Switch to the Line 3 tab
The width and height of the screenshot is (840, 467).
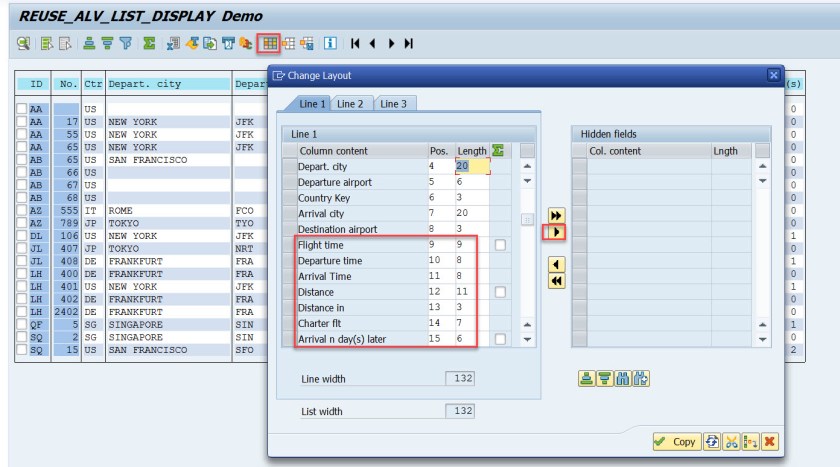(x=393, y=104)
